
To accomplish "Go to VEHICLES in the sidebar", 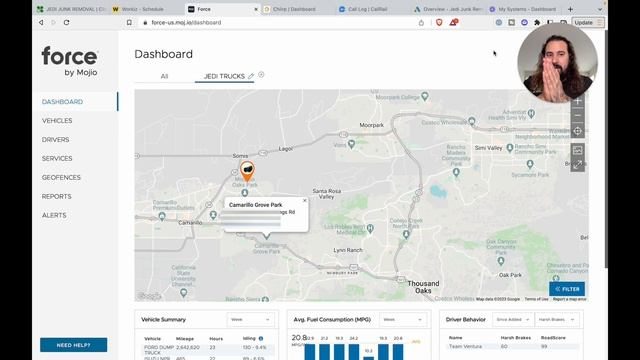I will click(57, 121).
